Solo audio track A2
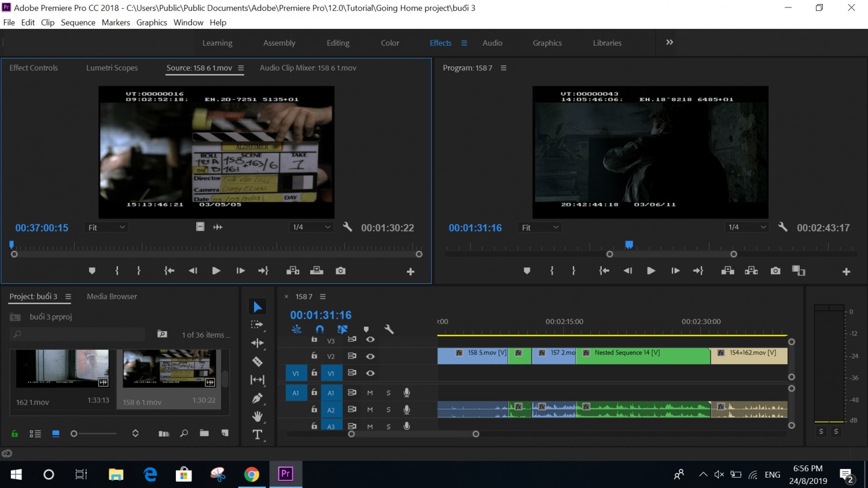 click(388, 409)
